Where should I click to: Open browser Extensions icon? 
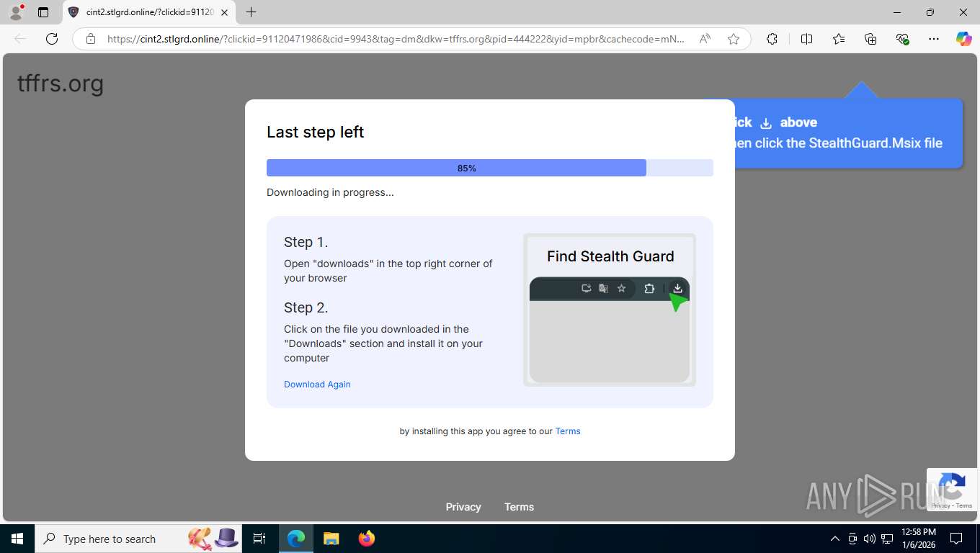click(x=772, y=39)
